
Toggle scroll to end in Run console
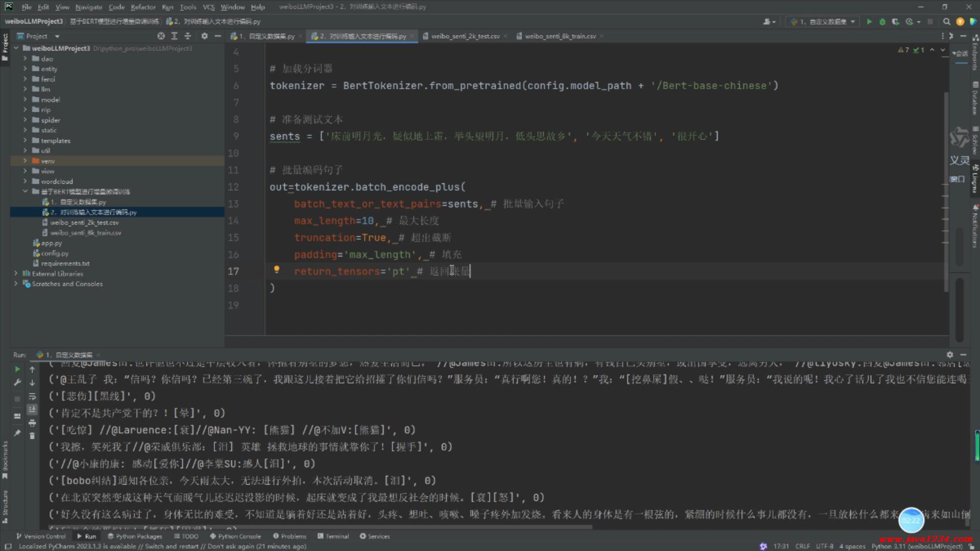[32, 409]
